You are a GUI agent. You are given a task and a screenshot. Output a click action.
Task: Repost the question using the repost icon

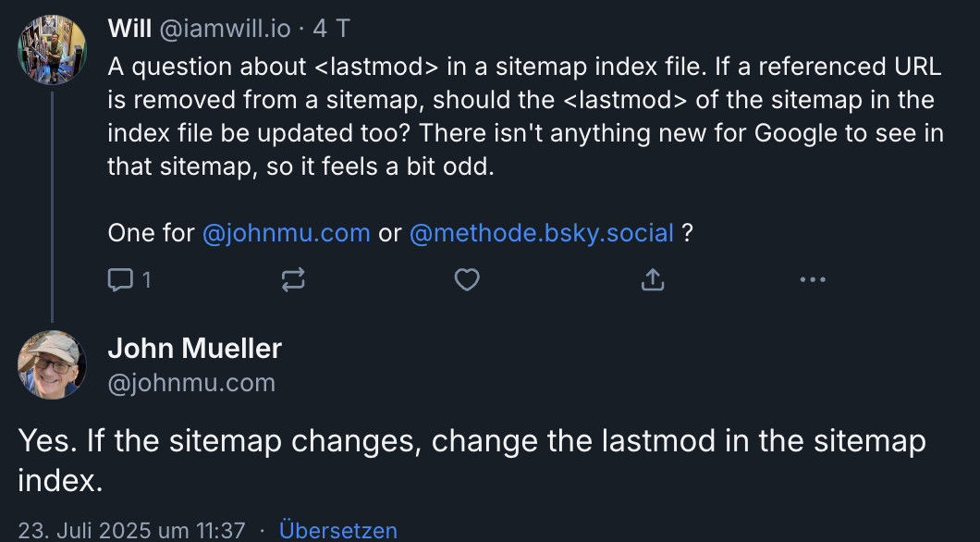pyautogui.click(x=293, y=279)
